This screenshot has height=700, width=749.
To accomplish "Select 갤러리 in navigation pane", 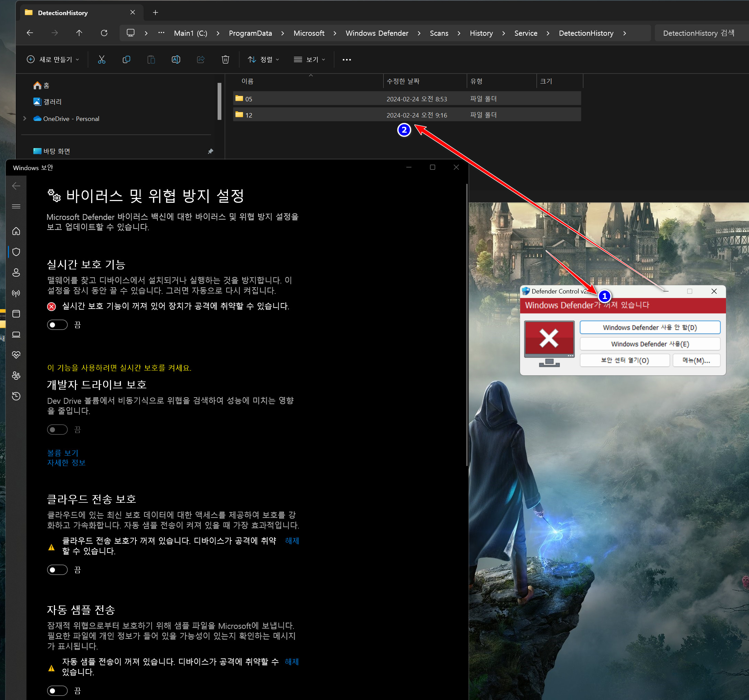I will [52, 102].
